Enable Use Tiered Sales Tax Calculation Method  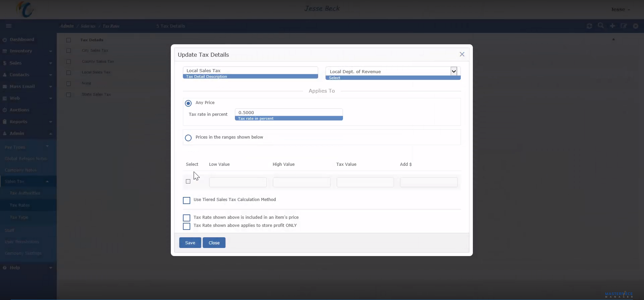pyautogui.click(x=187, y=200)
